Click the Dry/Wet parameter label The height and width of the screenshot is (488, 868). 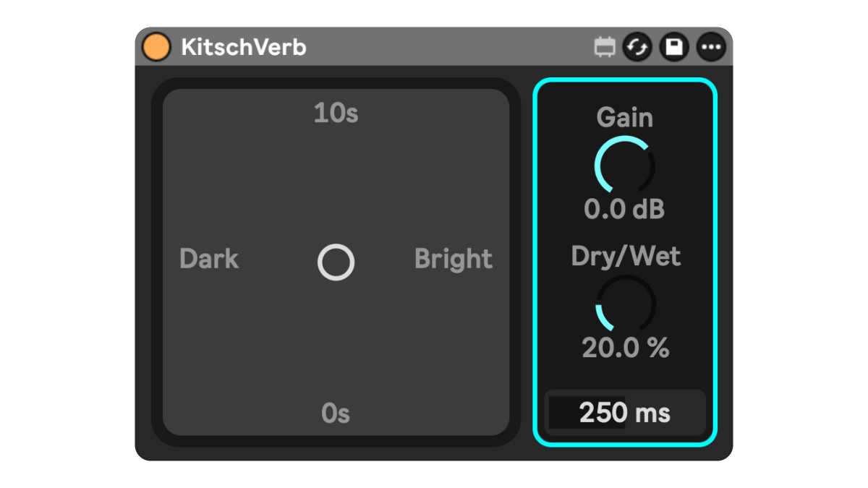[x=625, y=256]
